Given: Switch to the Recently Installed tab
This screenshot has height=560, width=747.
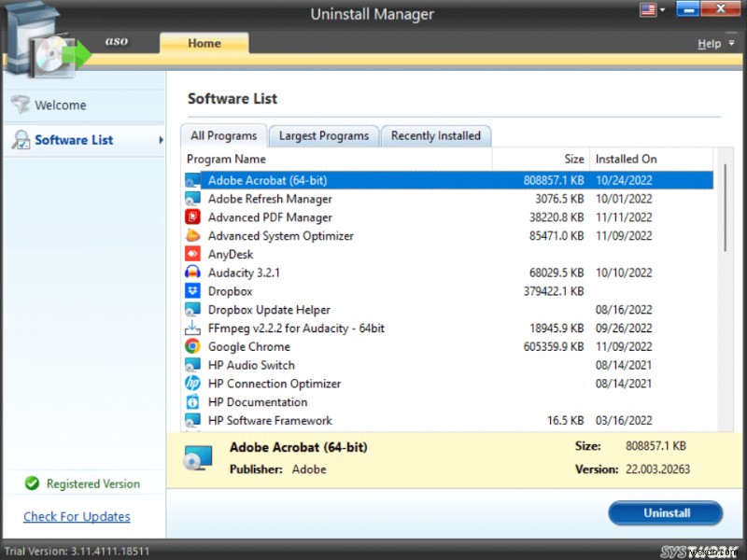Looking at the screenshot, I should 436,135.
